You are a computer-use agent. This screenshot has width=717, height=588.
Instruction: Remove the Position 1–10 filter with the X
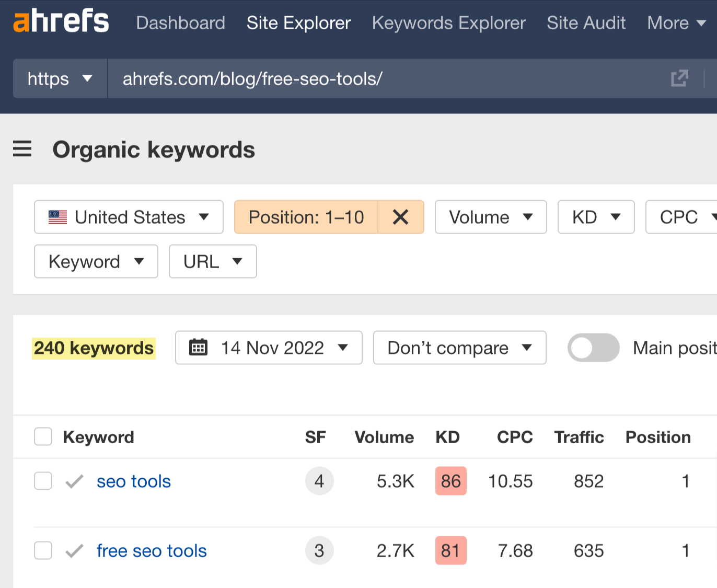[400, 217]
